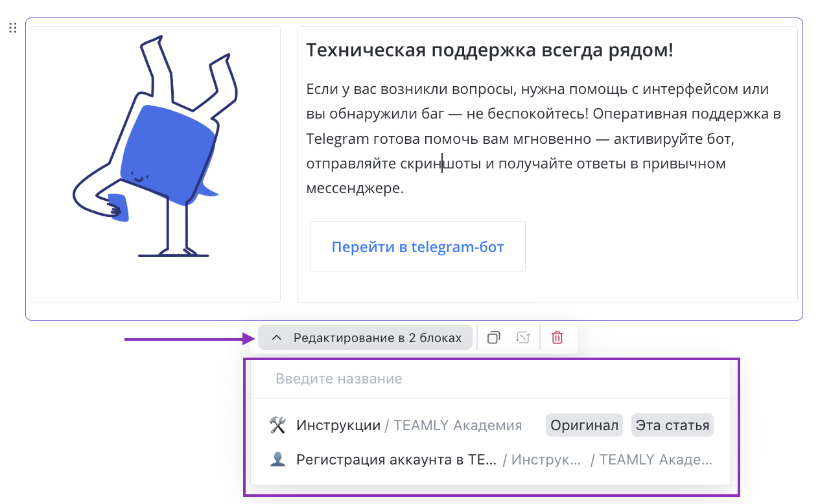This screenshot has width=831, height=504.
Task: Click the person icon beside 'Регистрация аккаунта'
Action: pyautogui.click(x=277, y=460)
